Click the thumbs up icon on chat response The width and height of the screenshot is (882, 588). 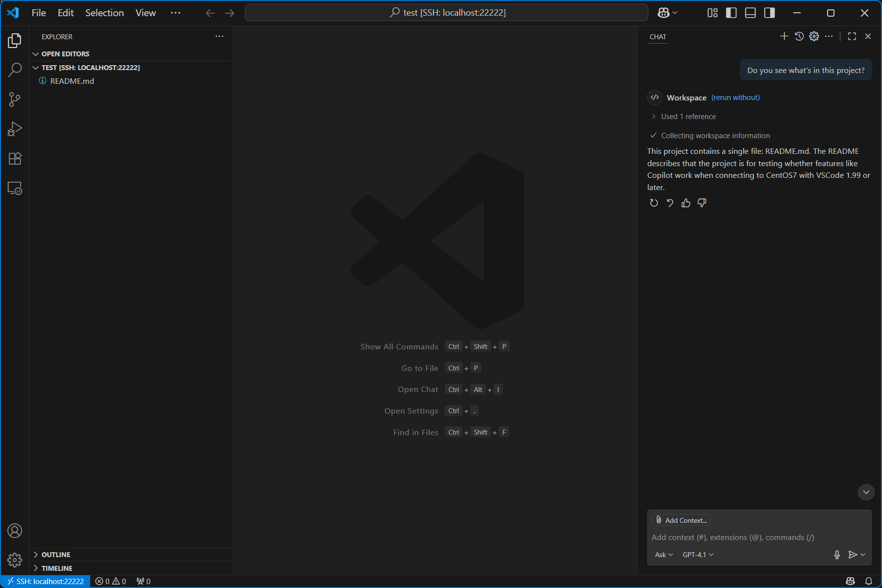686,203
